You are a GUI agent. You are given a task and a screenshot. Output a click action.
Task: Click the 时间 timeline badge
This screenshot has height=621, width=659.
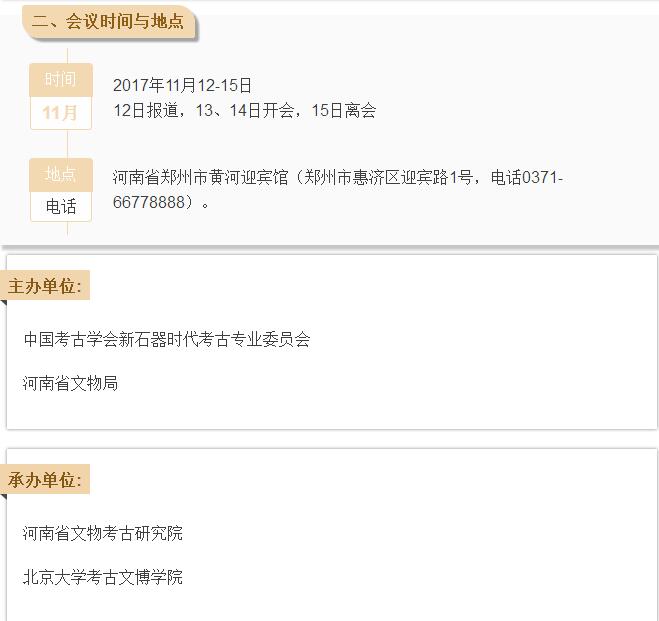(60, 80)
